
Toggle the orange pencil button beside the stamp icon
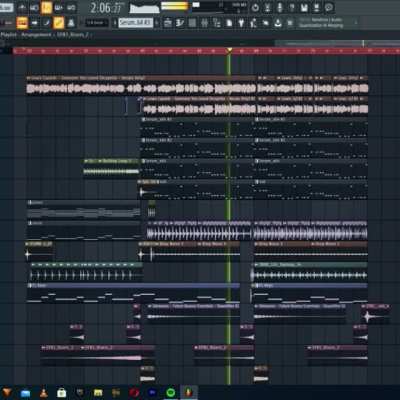(x=59, y=23)
